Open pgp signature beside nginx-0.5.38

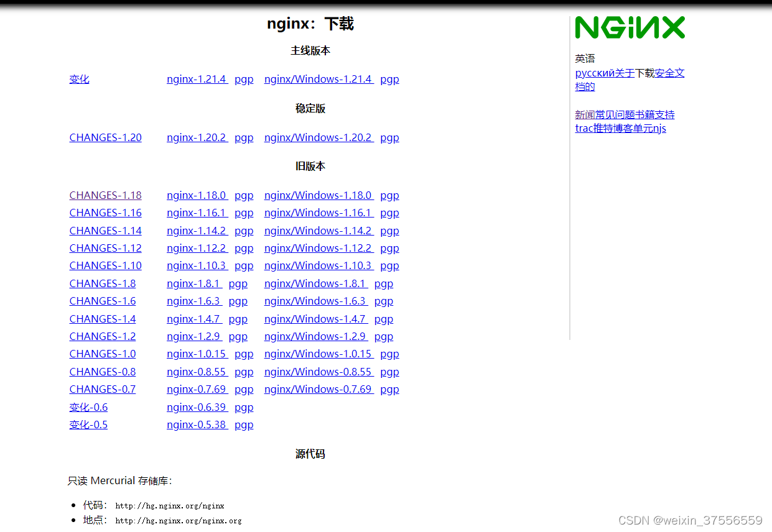[244, 424]
